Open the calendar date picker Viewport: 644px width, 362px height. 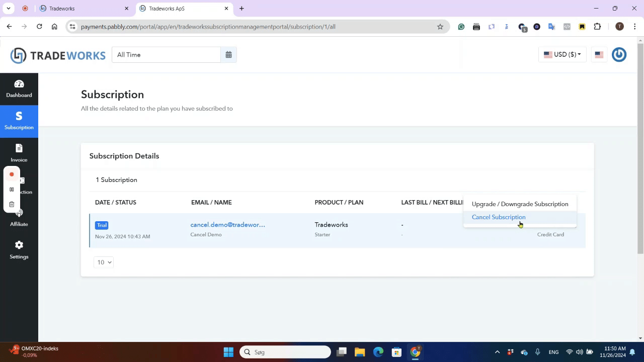tap(228, 55)
